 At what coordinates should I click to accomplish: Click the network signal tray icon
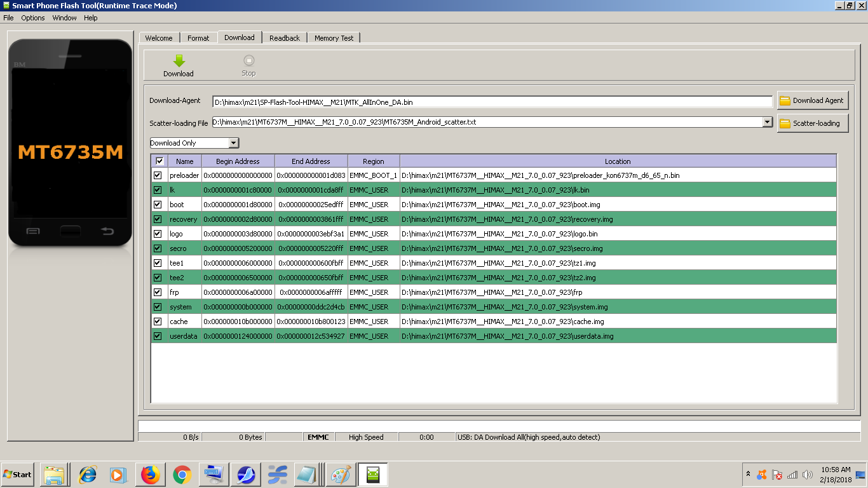[792, 475]
